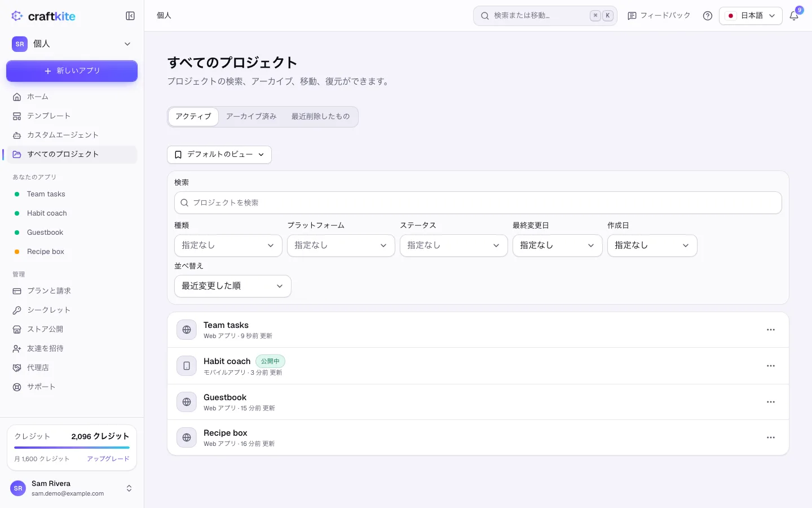Viewport: 812px width, 508px height.
Task: Open テンプレート in the sidebar
Action: (x=72, y=116)
